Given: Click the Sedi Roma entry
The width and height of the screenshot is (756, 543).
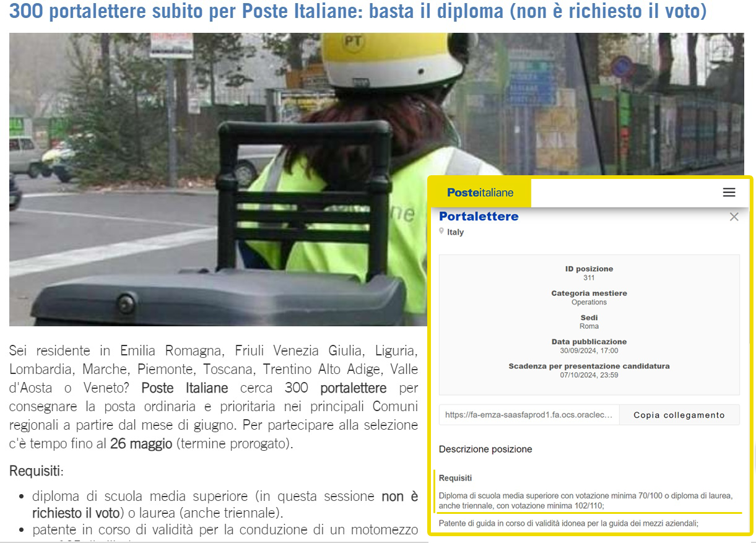Looking at the screenshot, I should coord(589,322).
